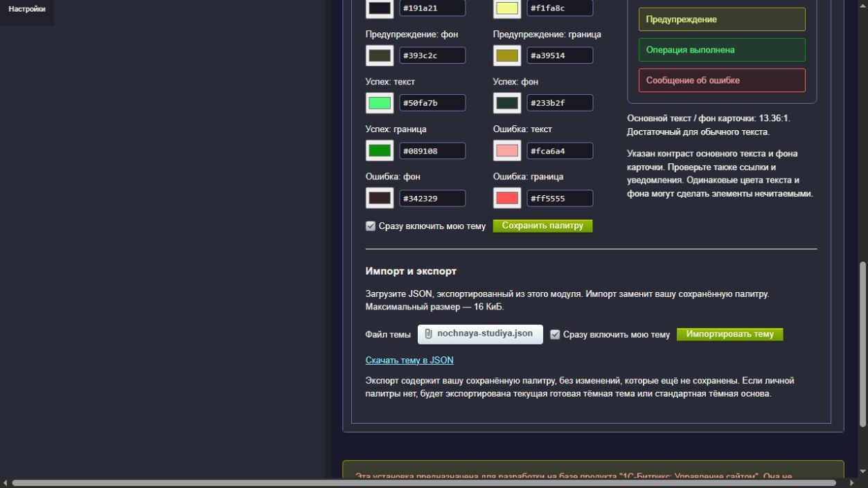Pick color for Предупреждение: граница swatch

pos(507,55)
